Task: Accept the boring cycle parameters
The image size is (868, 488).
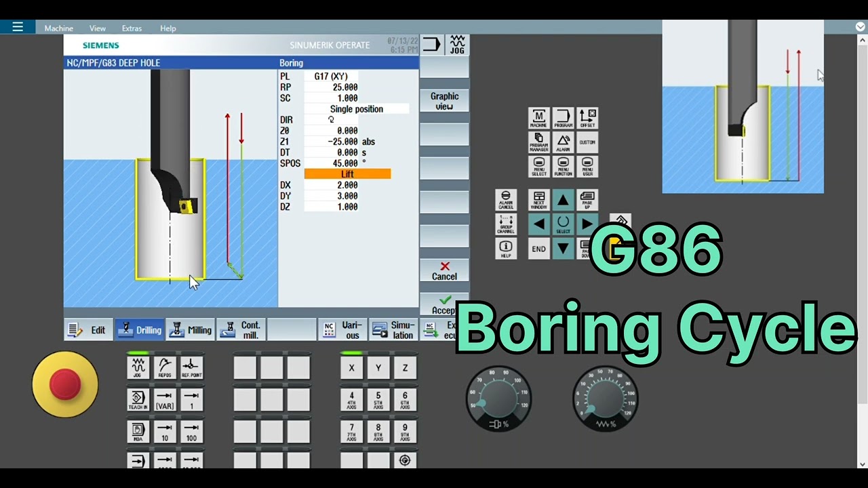Action: pos(444,304)
